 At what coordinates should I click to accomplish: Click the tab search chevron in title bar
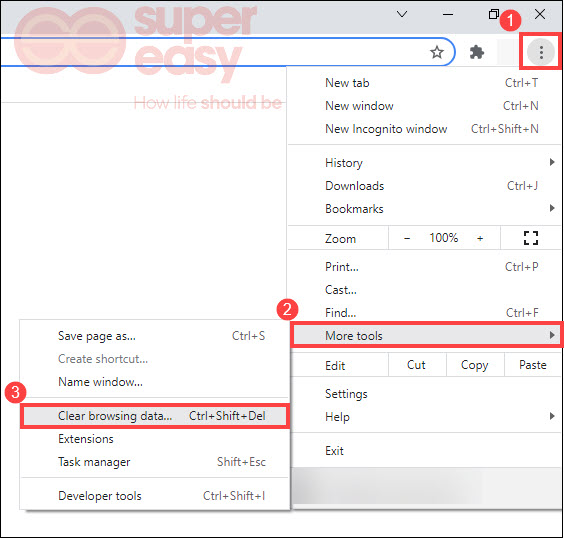(401, 14)
